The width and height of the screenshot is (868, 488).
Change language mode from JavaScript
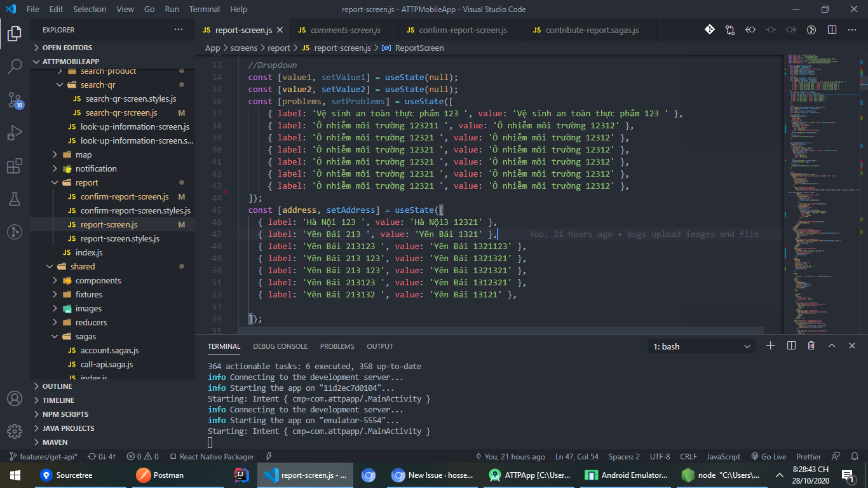[x=724, y=456]
